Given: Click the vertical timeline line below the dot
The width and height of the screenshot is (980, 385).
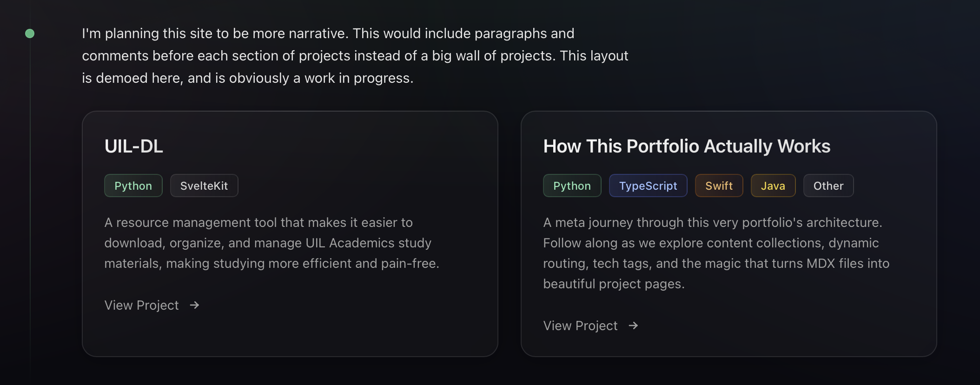Looking at the screenshot, I should coord(30,186).
